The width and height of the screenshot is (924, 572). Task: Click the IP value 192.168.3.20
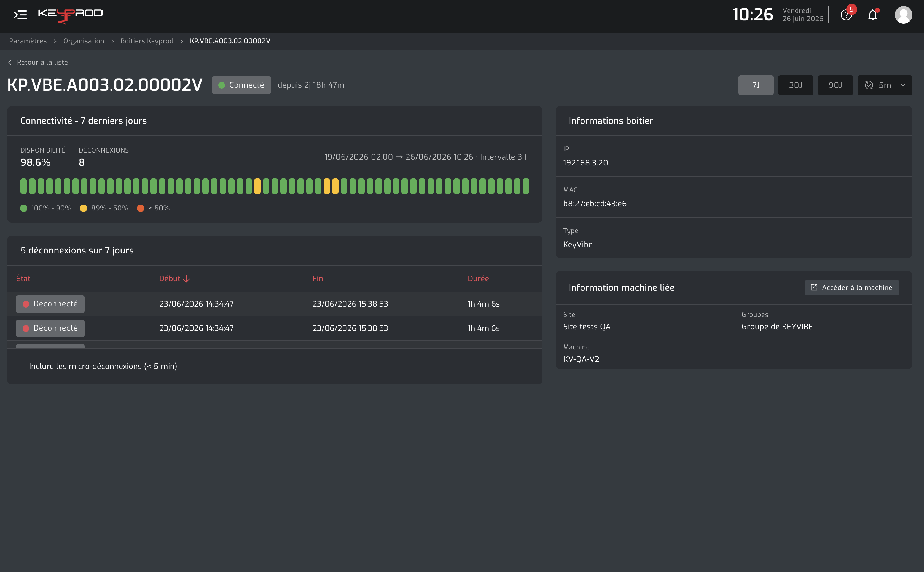585,163
